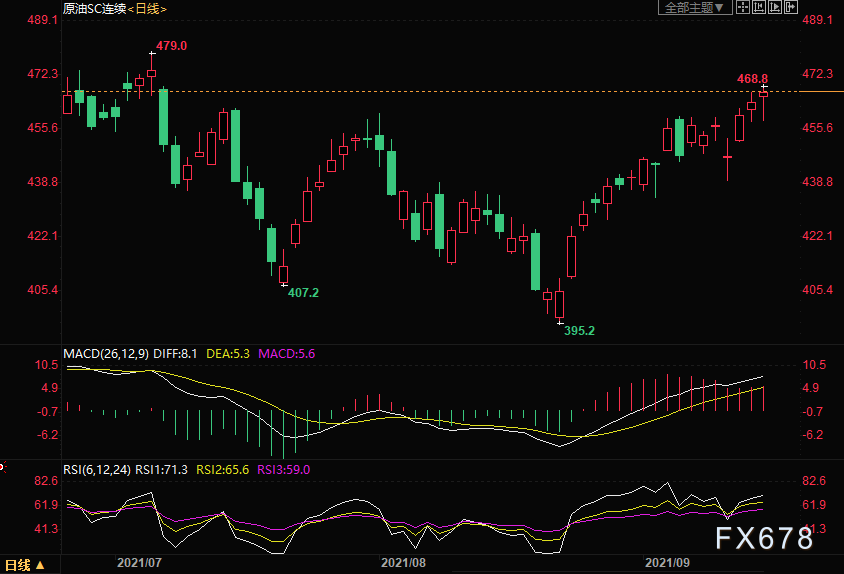Click the range measurement icon in top toolbar
This screenshot has width=844, height=574.
(x=759, y=8)
